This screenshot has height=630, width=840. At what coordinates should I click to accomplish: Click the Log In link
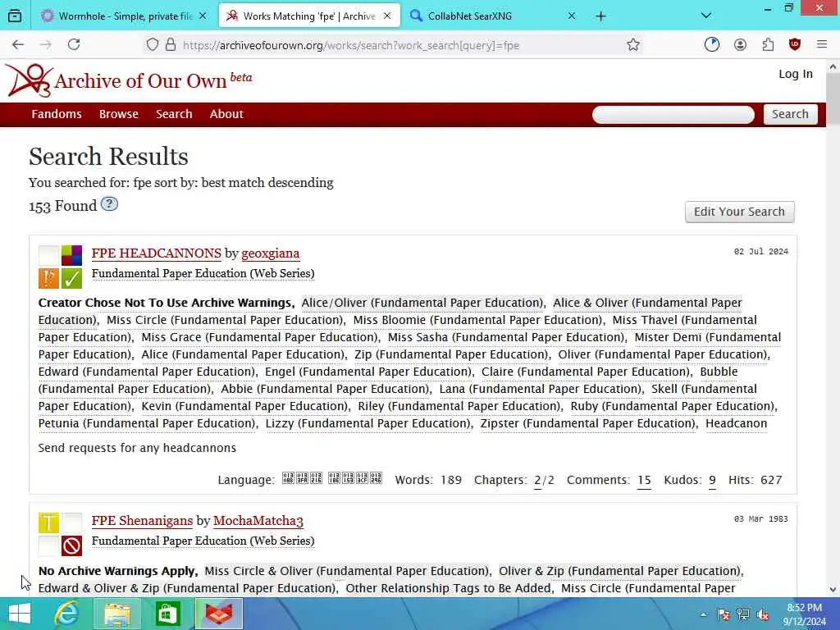[796, 74]
